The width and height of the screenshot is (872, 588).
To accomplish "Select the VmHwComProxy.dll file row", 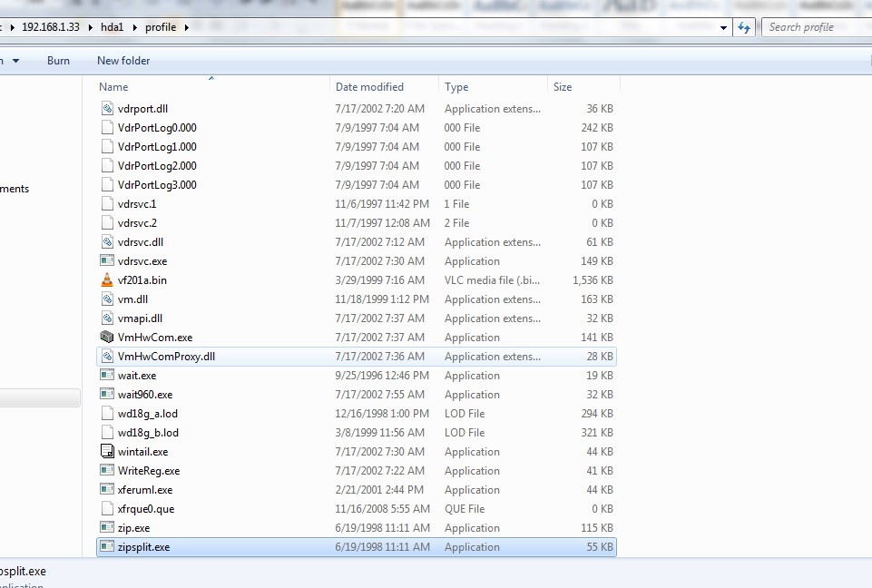I will click(166, 357).
